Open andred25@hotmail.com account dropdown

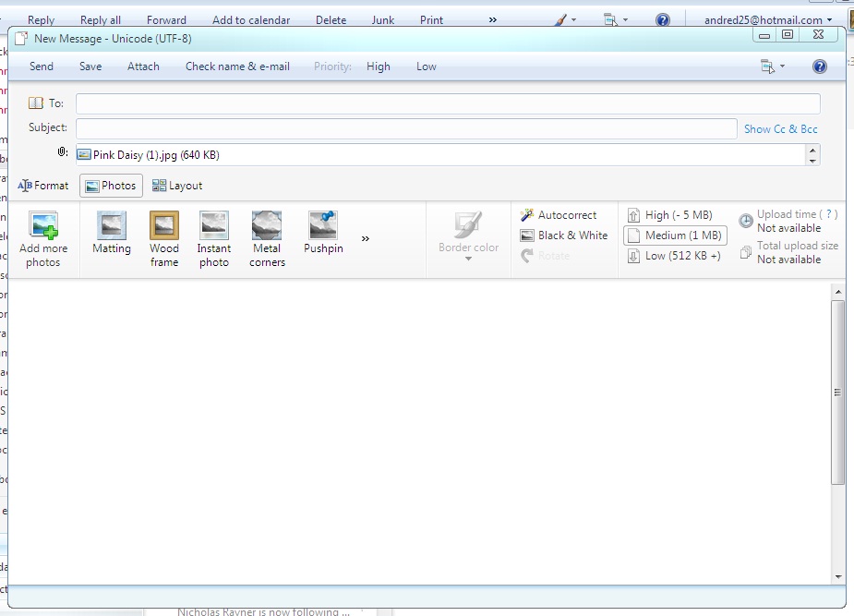[x=768, y=20]
